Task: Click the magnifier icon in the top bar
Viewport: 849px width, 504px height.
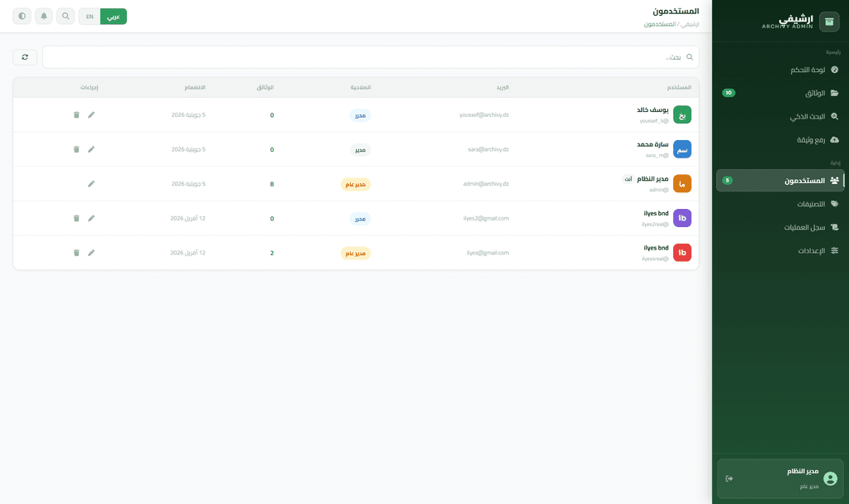Action: [x=65, y=17]
